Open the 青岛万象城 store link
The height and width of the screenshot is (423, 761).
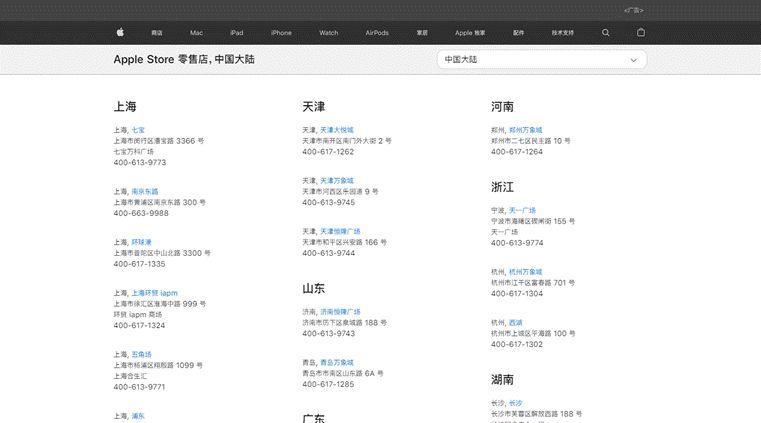[x=337, y=362]
